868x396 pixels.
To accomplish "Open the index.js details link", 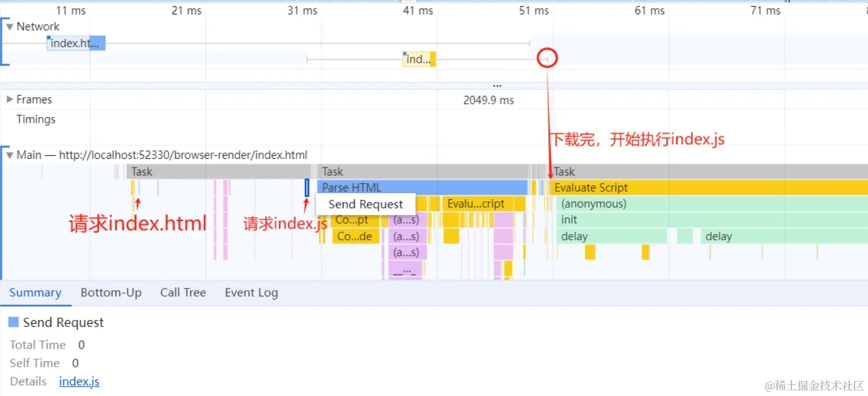I will (x=79, y=382).
